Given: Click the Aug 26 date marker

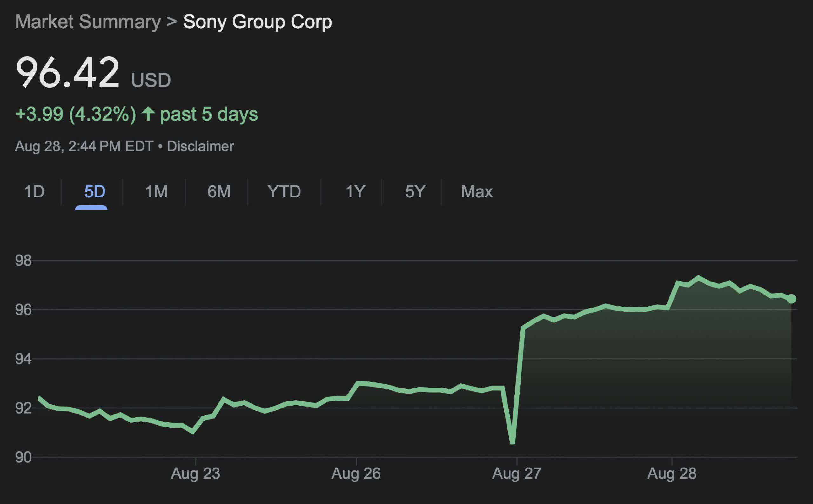Looking at the screenshot, I should coord(356,474).
